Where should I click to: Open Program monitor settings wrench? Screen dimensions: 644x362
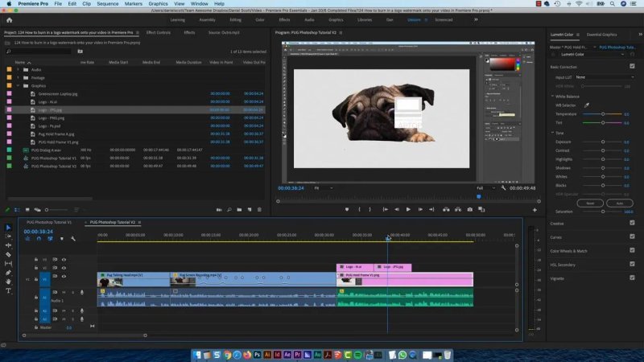click(x=504, y=188)
